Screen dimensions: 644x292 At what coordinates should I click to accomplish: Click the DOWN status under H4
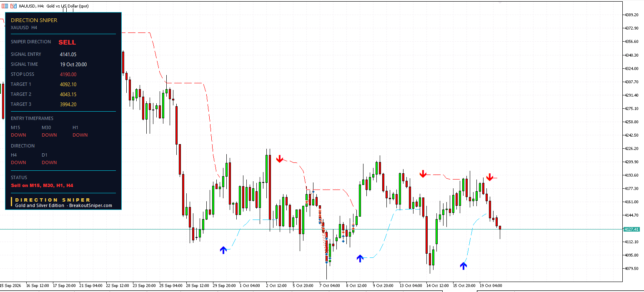[x=18, y=162]
